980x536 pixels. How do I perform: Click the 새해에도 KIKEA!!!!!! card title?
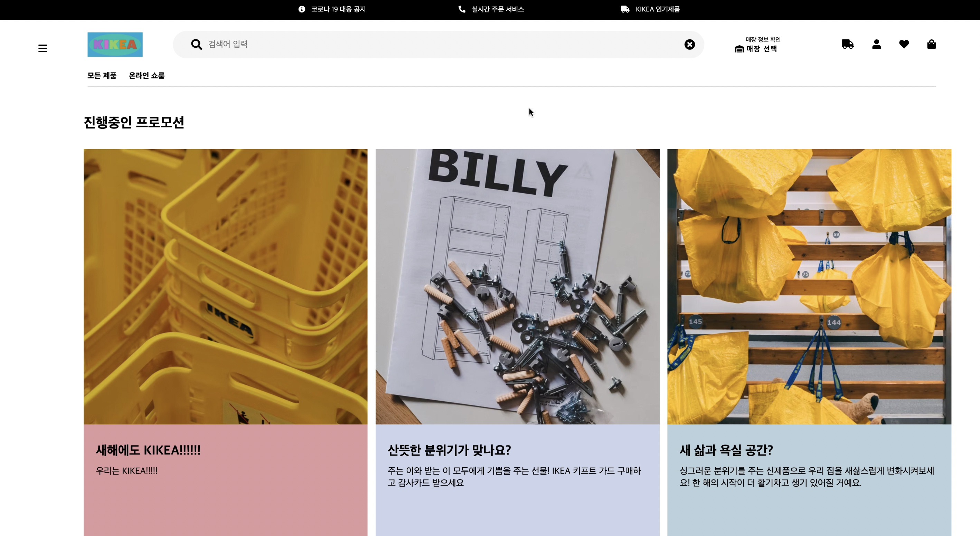[148, 450]
